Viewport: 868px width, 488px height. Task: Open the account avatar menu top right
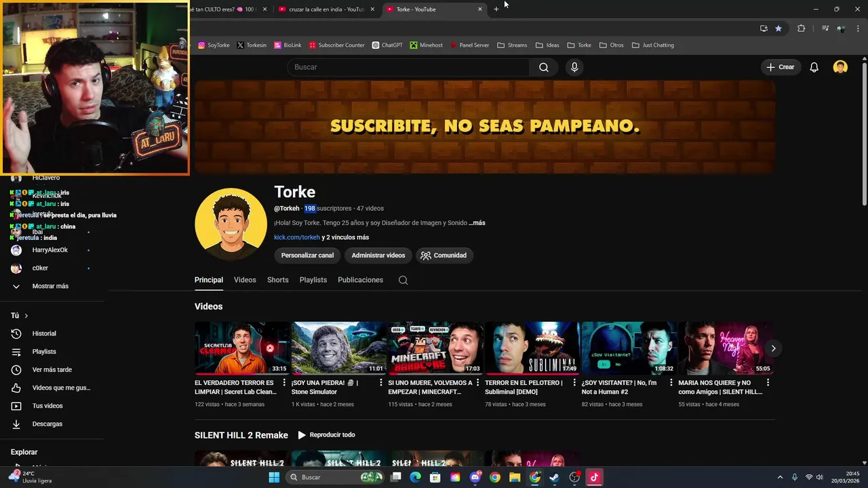840,67
